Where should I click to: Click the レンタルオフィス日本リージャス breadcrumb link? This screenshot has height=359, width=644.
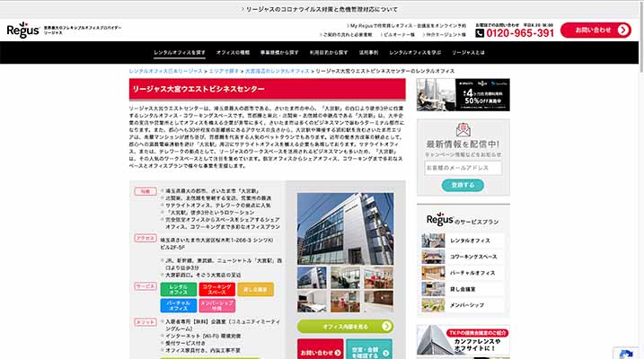click(166, 71)
